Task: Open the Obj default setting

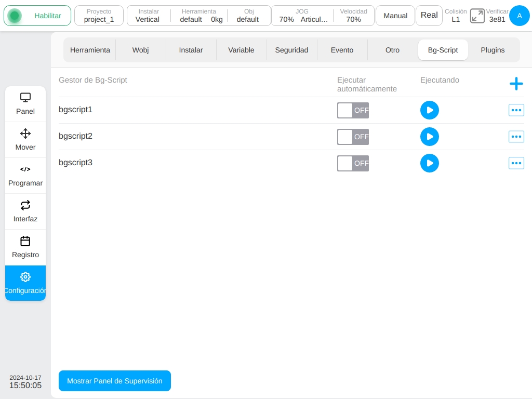Action: [x=248, y=16]
